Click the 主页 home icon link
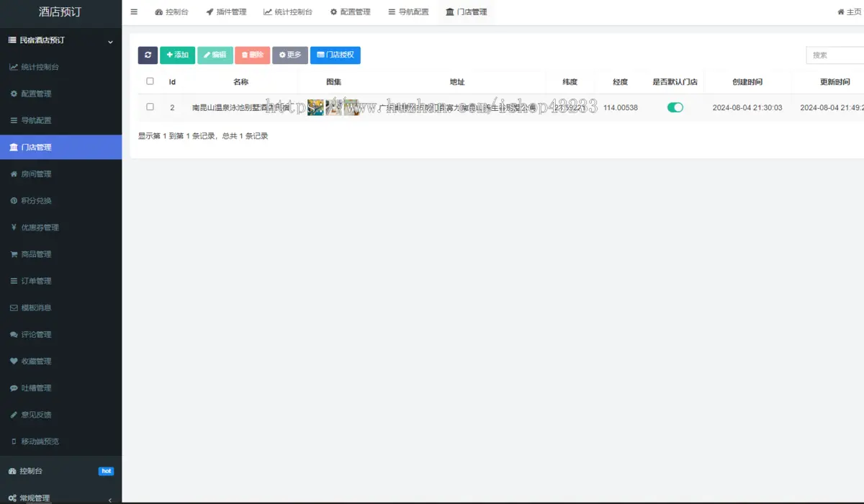 point(850,12)
